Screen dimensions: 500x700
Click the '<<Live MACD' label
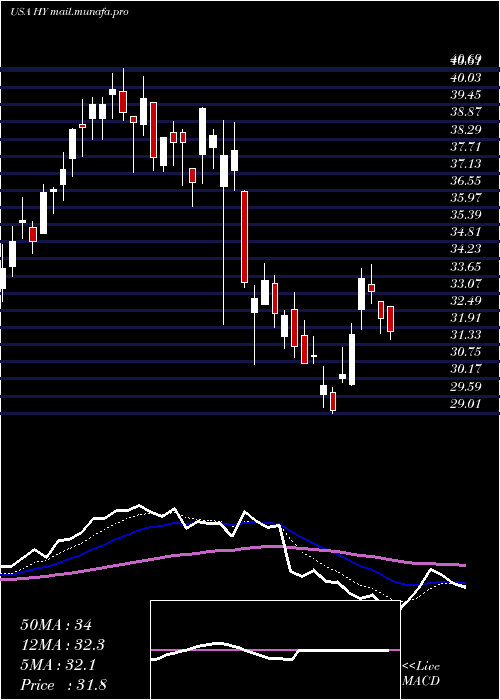tap(421, 674)
